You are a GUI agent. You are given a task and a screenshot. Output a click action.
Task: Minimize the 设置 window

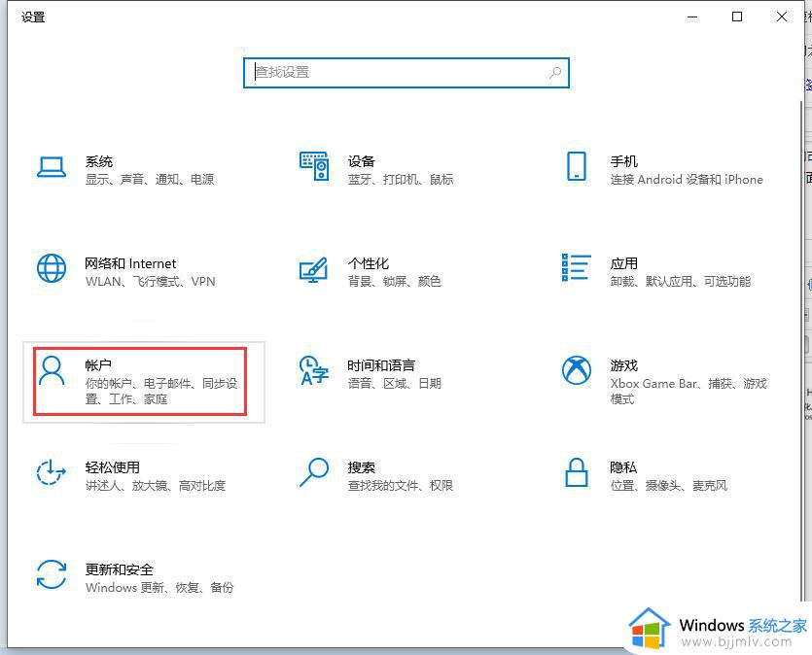[692, 17]
